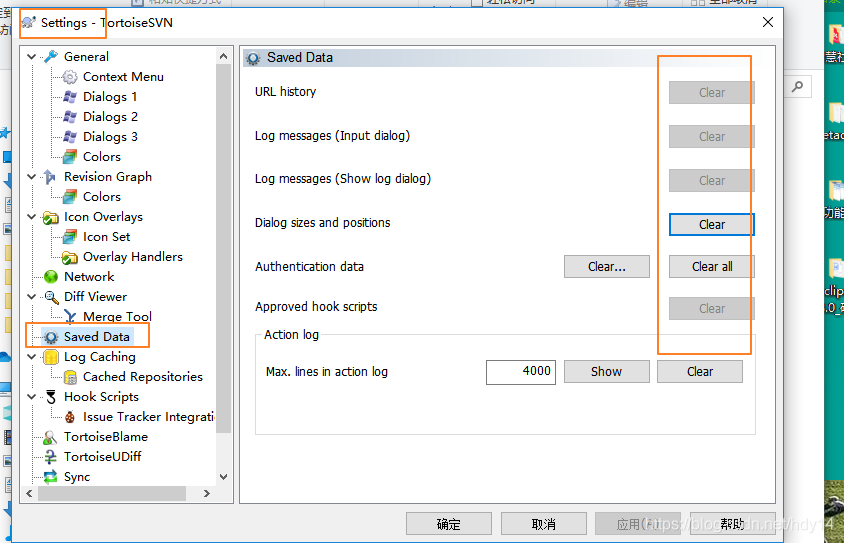
Task: Open Cached Repositories settings
Action: (143, 377)
